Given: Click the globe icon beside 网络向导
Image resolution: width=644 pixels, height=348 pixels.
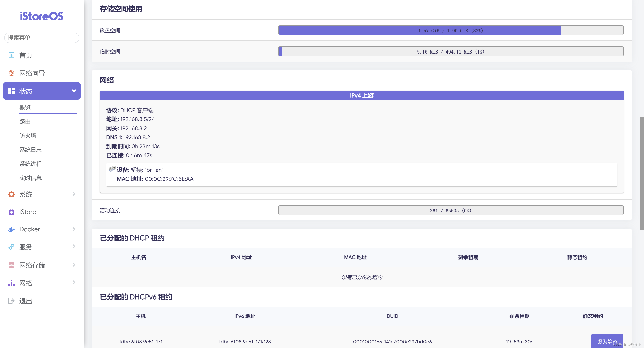Looking at the screenshot, I should 11,73.
